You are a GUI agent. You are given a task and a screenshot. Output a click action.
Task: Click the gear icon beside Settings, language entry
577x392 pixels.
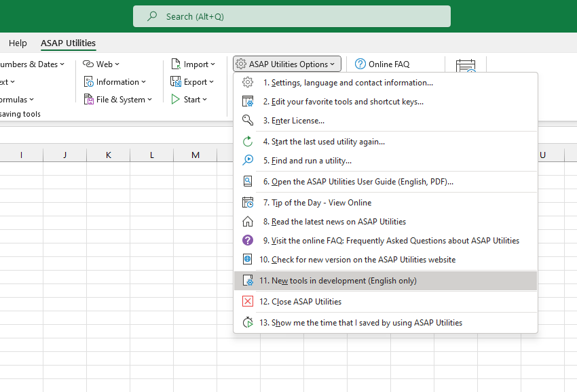point(248,82)
